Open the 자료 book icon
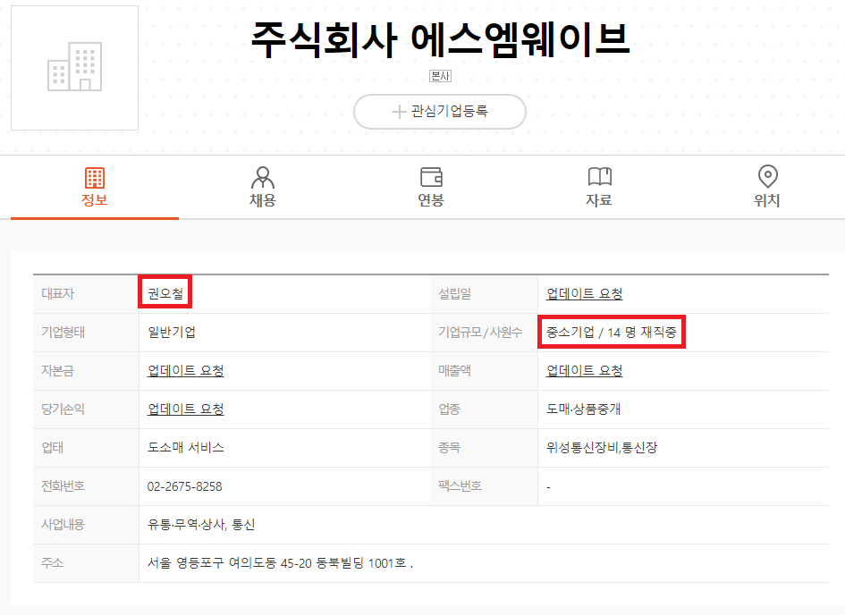 click(x=599, y=177)
